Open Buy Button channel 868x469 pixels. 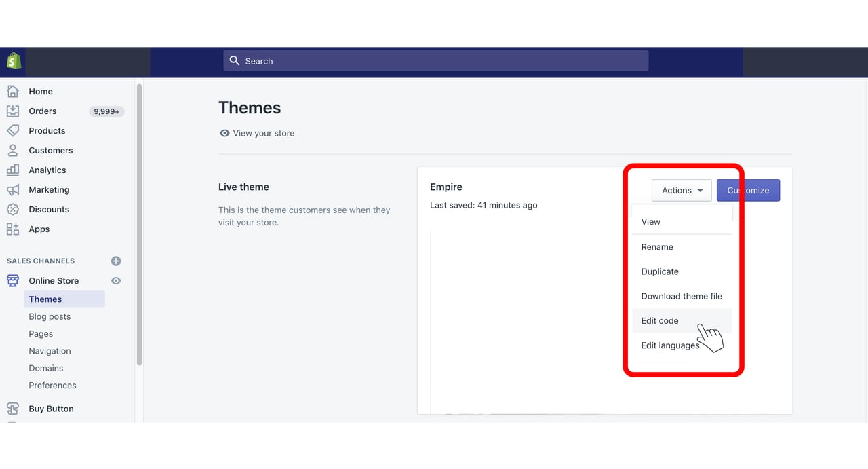tap(51, 409)
